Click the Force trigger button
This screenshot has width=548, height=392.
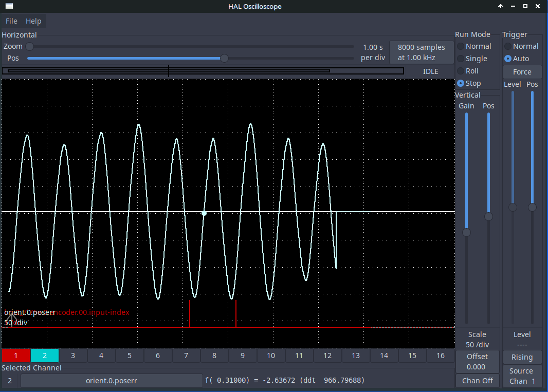[x=522, y=71]
